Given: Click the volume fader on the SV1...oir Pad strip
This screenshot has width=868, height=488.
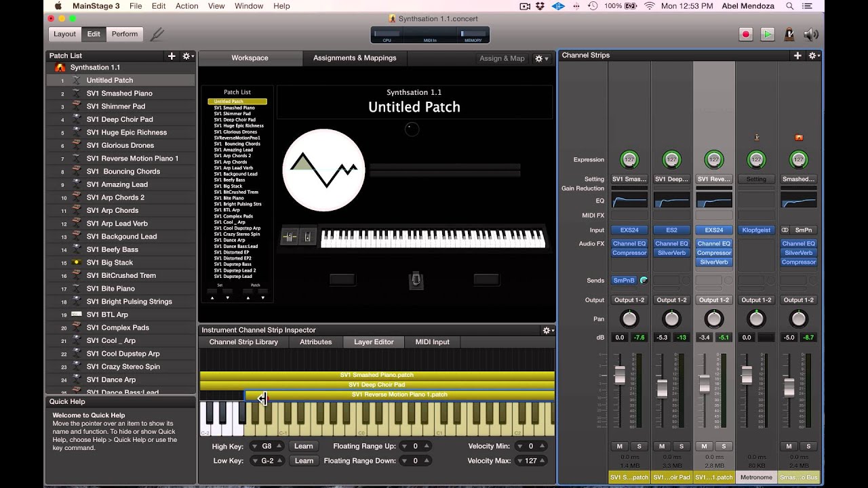Looking at the screenshot, I should 662,388.
